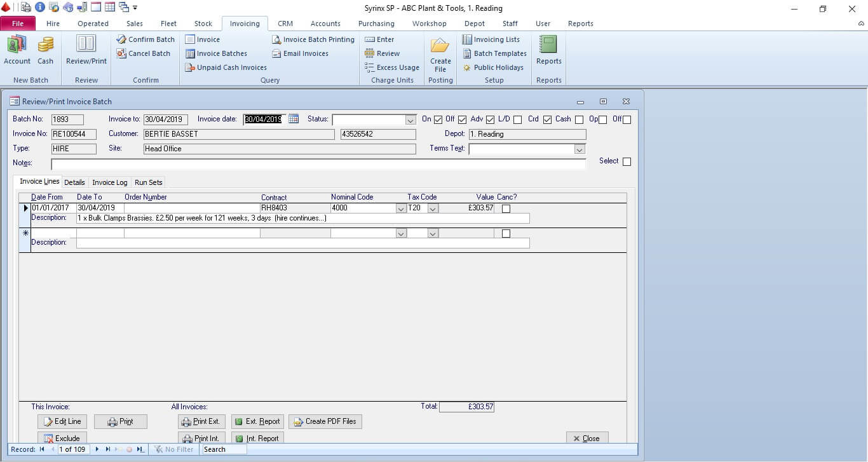Toggle Canc? checkbox for first invoice line
868x462 pixels.
[506, 208]
